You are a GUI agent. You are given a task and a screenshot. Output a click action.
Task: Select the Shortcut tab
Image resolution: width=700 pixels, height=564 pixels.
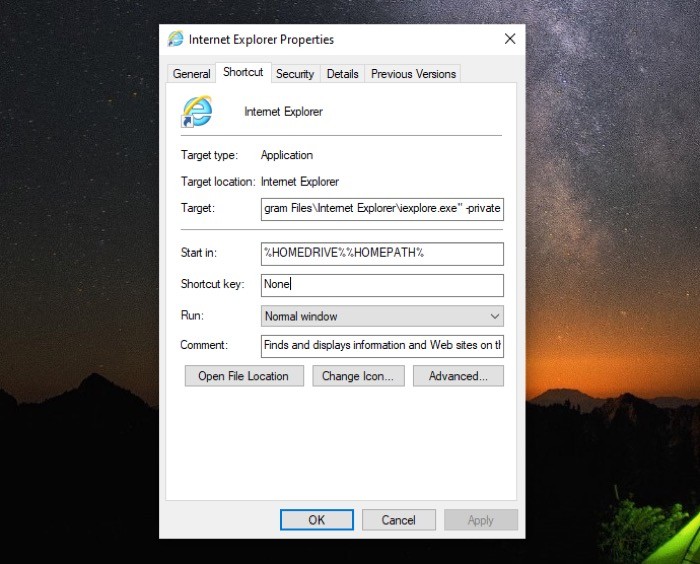pyautogui.click(x=243, y=72)
